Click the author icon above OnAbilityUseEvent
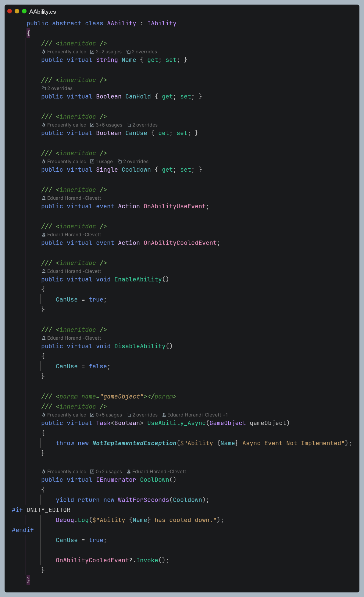The image size is (364, 597). (x=44, y=198)
